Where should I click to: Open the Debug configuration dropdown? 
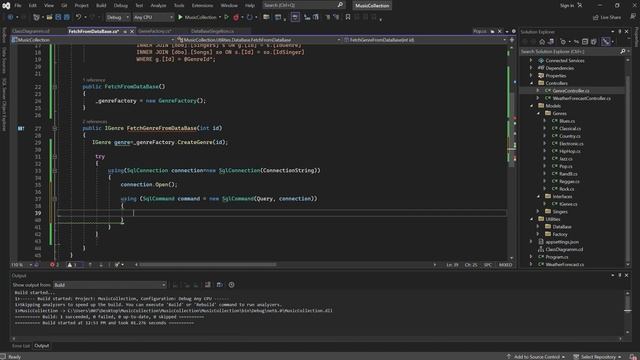pos(118,17)
